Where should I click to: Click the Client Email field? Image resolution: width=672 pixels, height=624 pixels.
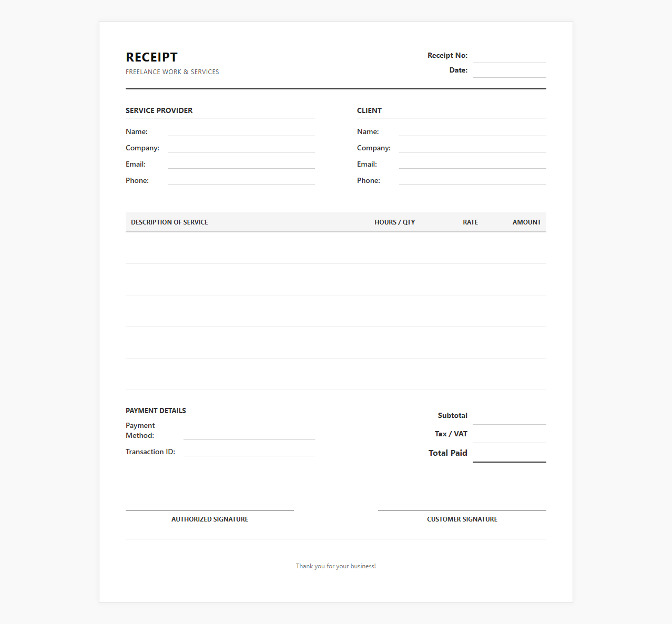pyautogui.click(x=473, y=164)
